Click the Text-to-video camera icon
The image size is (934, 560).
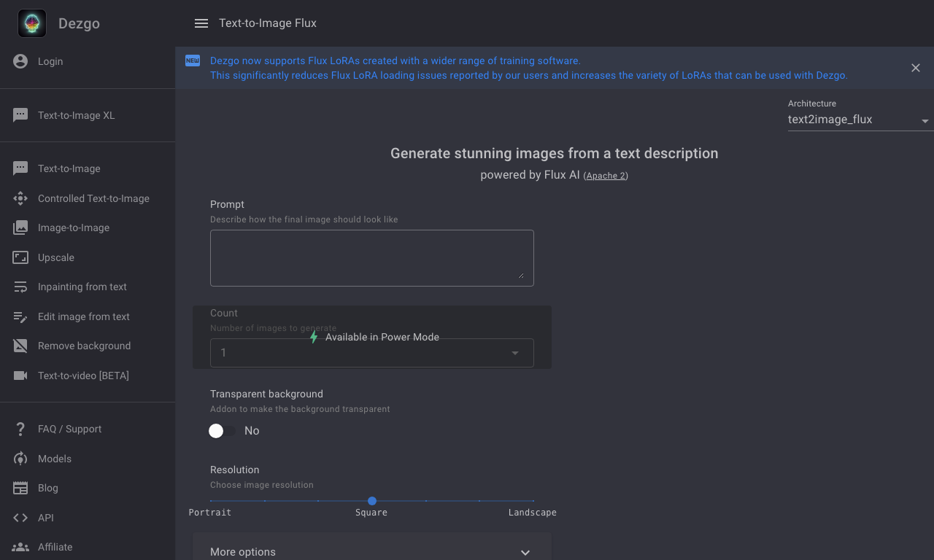20,376
